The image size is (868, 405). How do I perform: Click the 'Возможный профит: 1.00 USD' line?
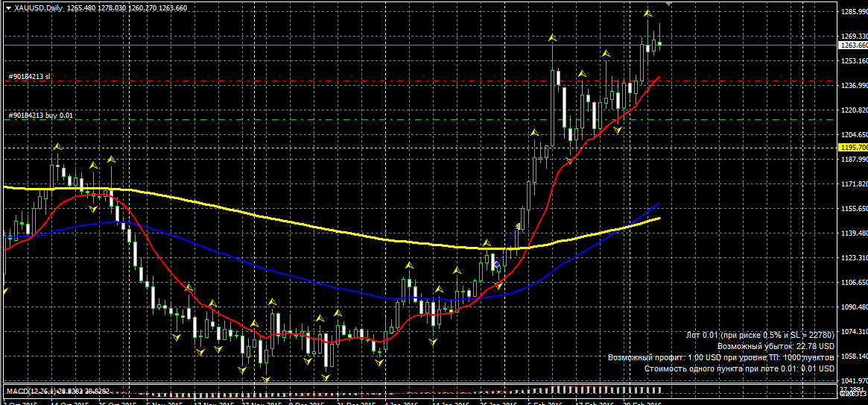pyautogui.click(x=721, y=357)
